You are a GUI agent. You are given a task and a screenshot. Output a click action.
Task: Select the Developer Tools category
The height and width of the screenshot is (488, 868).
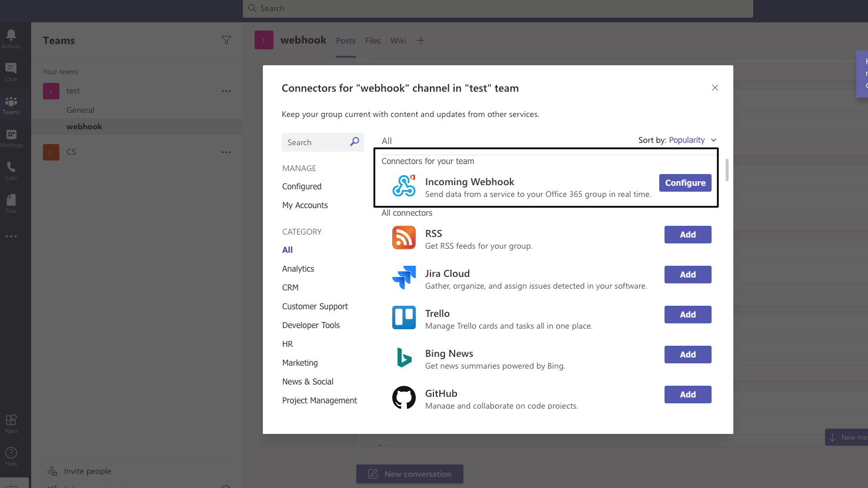pyautogui.click(x=311, y=325)
